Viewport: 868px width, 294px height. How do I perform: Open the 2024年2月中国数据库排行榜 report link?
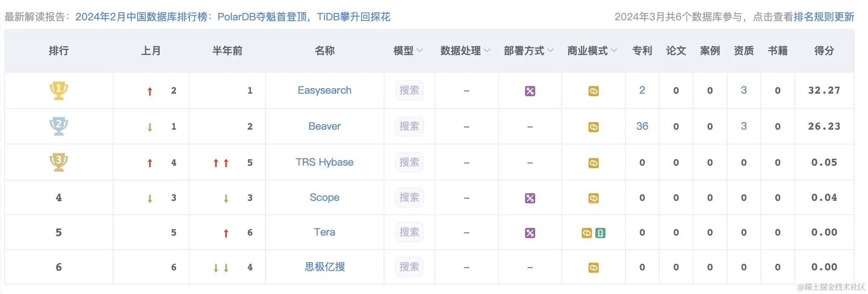(233, 17)
